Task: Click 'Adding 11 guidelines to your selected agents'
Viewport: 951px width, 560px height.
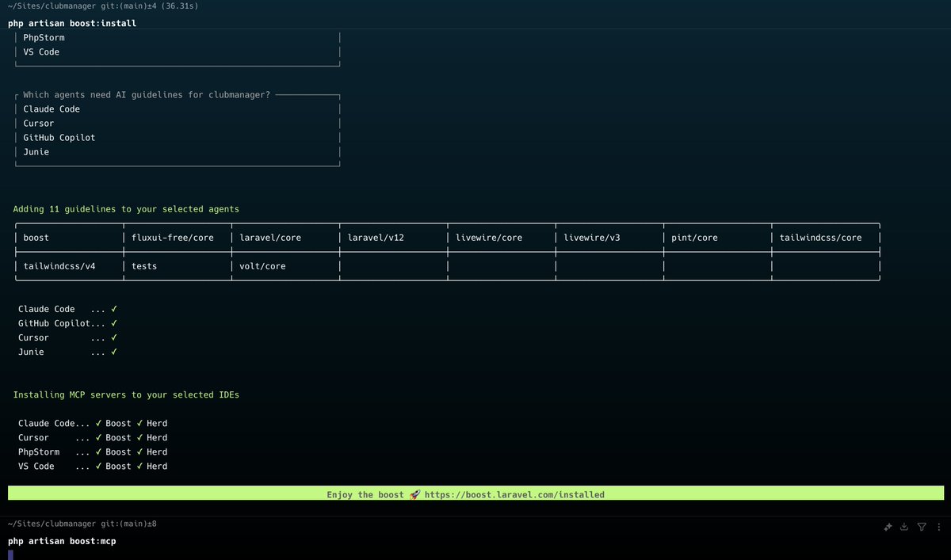Action: (126, 209)
